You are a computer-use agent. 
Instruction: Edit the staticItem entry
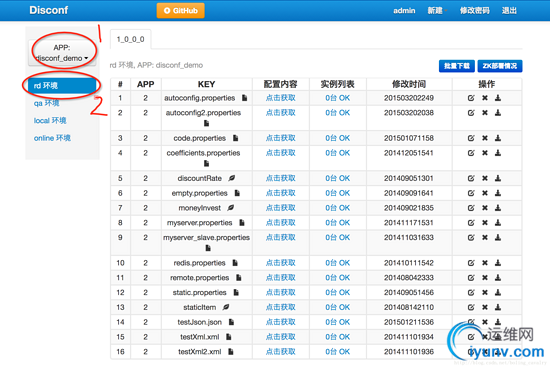(471, 307)
